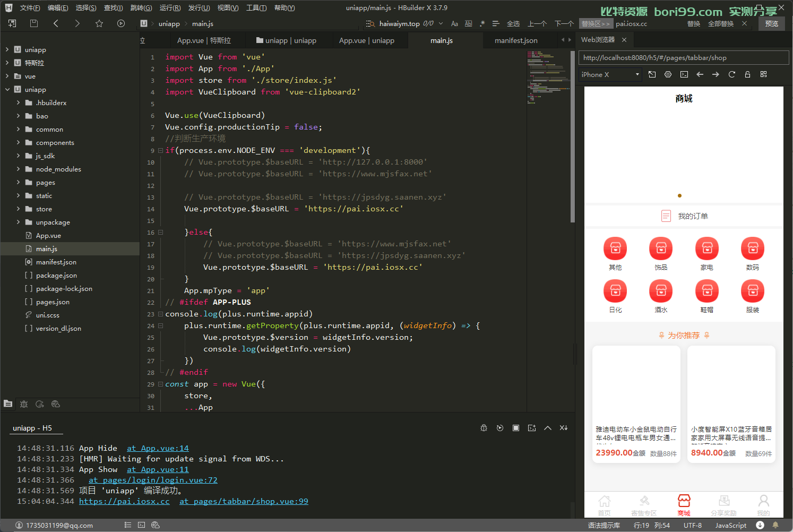Open 我的 tab in preview bottom bar
793x532 pixels.
click(763, 505)
